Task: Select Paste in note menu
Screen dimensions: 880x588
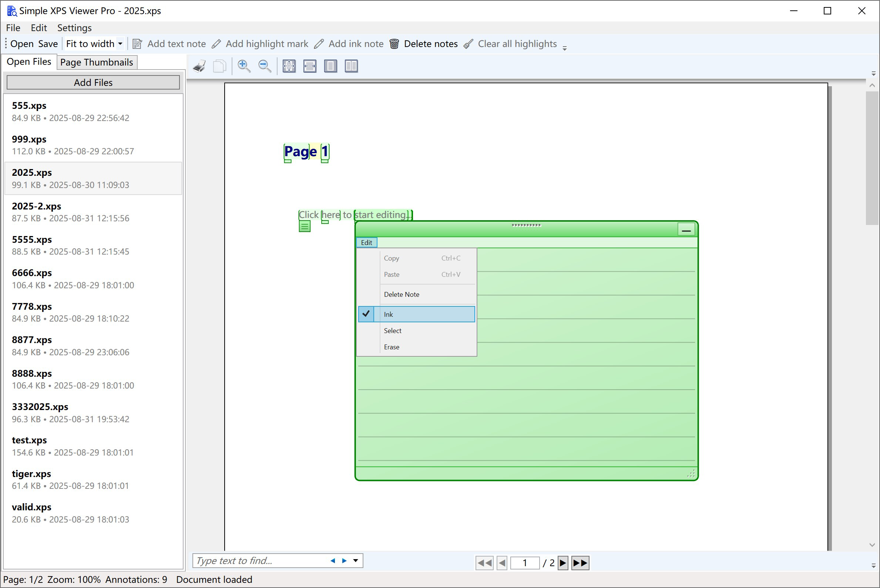Action: click(x=417, y=275)
